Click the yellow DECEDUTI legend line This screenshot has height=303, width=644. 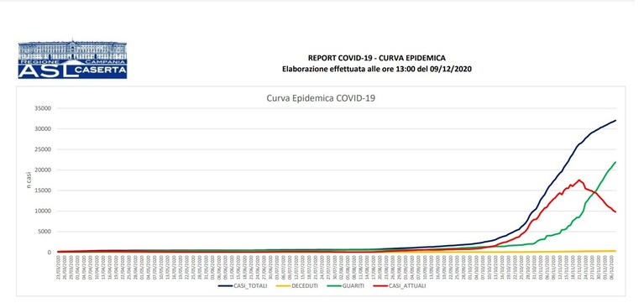[x=283, y=285]
